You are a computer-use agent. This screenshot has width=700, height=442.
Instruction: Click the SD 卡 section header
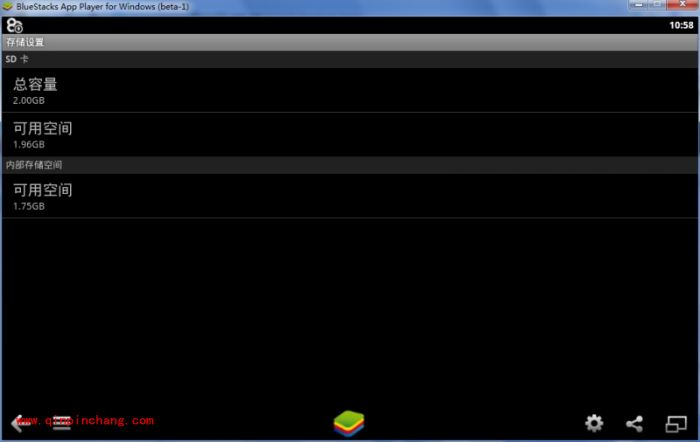[350, 59]
